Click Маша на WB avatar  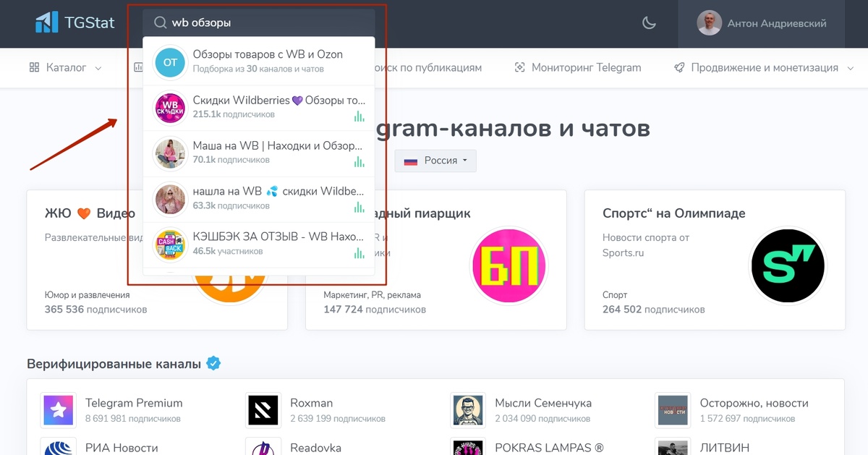pos(171,153)
